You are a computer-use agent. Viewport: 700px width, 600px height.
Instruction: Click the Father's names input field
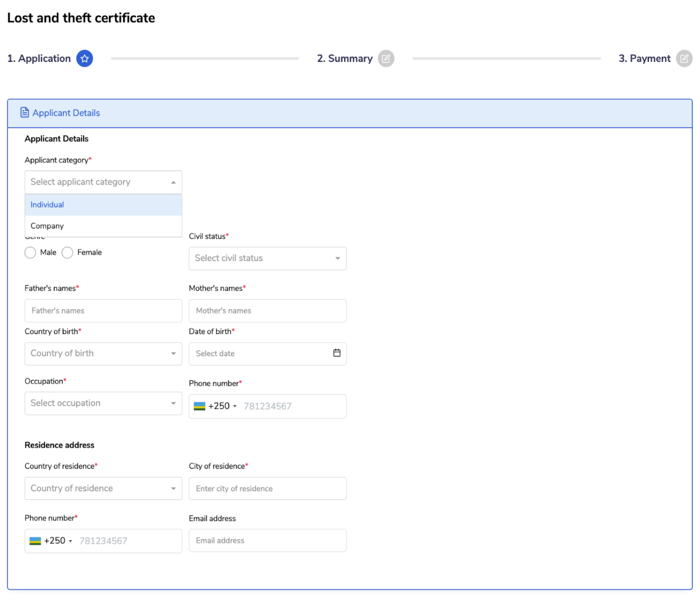(103, 311)
